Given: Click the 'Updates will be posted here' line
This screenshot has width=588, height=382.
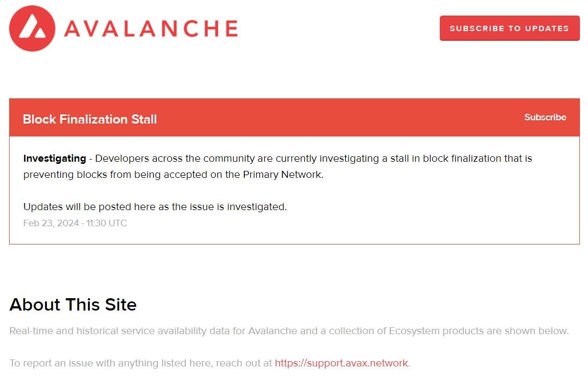Looking at the screenshot, I should coord(155,207).
